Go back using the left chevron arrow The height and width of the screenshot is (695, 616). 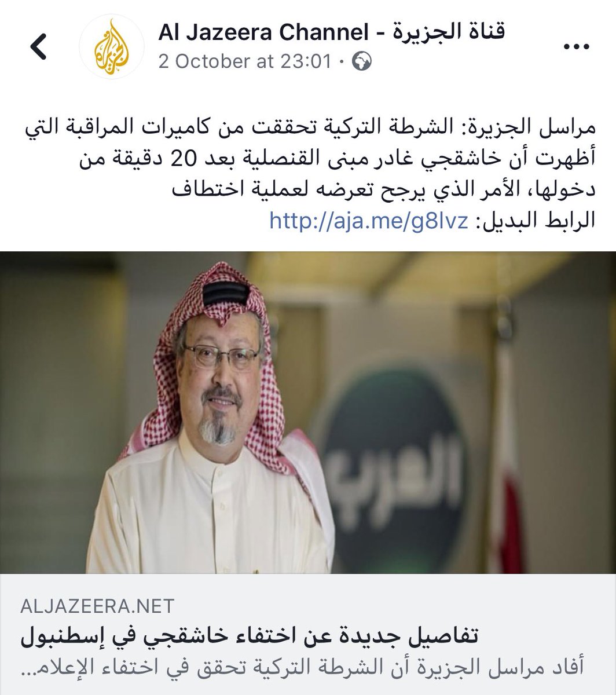tap(39, 47)
